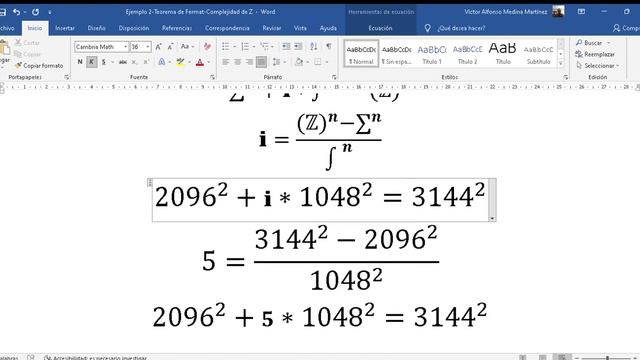
Task: Align paragraph to the left
Action: [226, 62]
